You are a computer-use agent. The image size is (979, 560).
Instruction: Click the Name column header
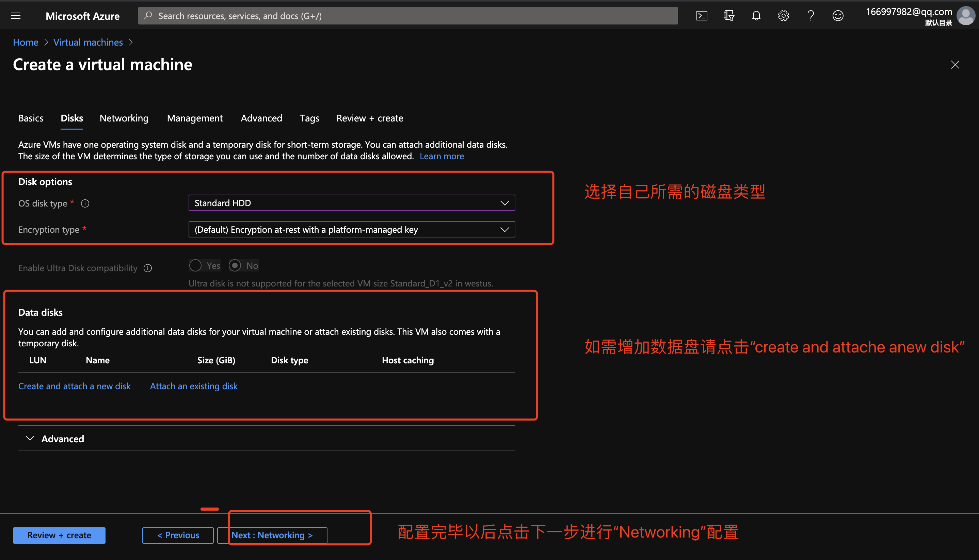[98, 360]
